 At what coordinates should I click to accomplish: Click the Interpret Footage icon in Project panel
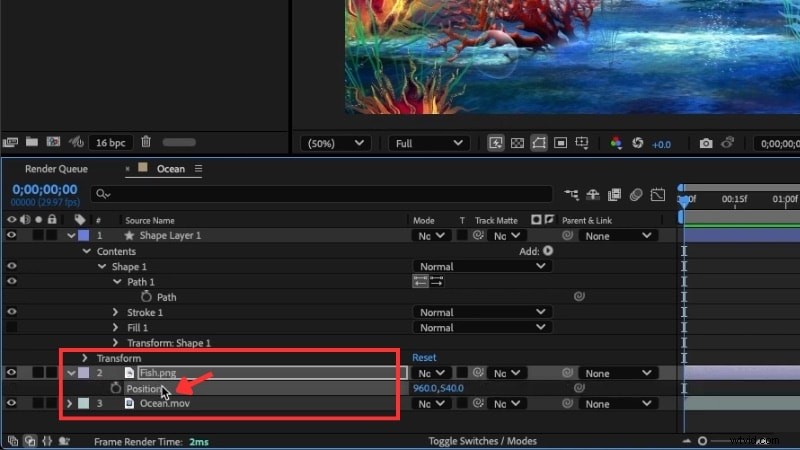10,142
